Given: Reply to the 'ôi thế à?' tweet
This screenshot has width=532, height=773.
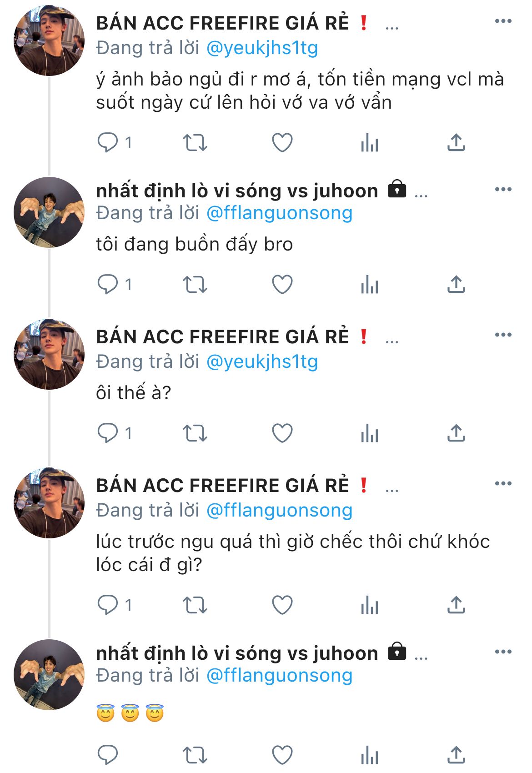Looking at the screenshot, I should pyautogui.click(x=108, y=433).
